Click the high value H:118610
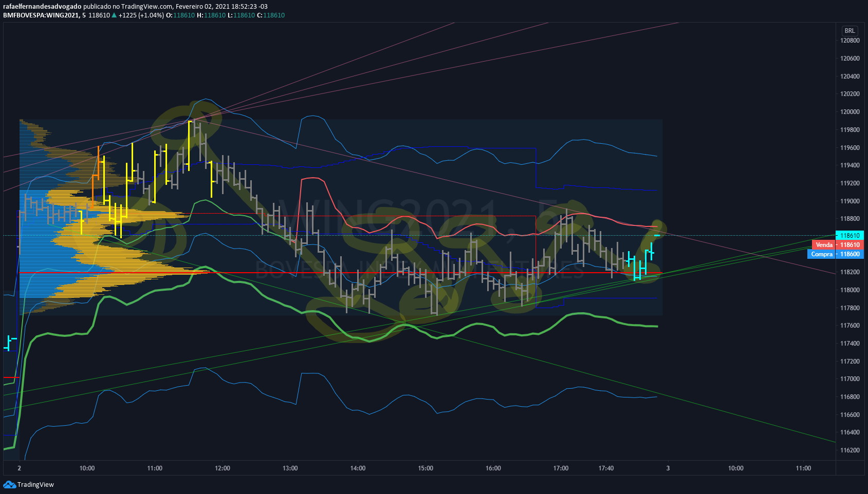Viewport: 868px width, 494px height. click(211, 15)
